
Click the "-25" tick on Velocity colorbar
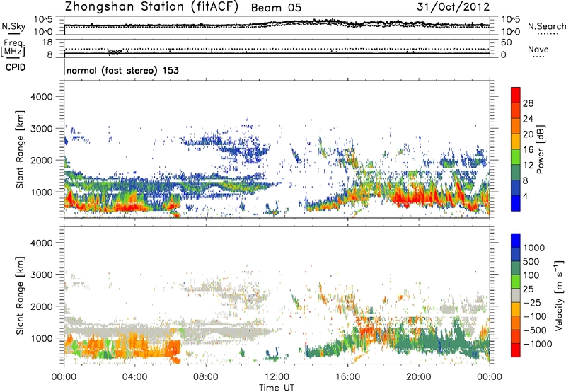pos(532,302)
